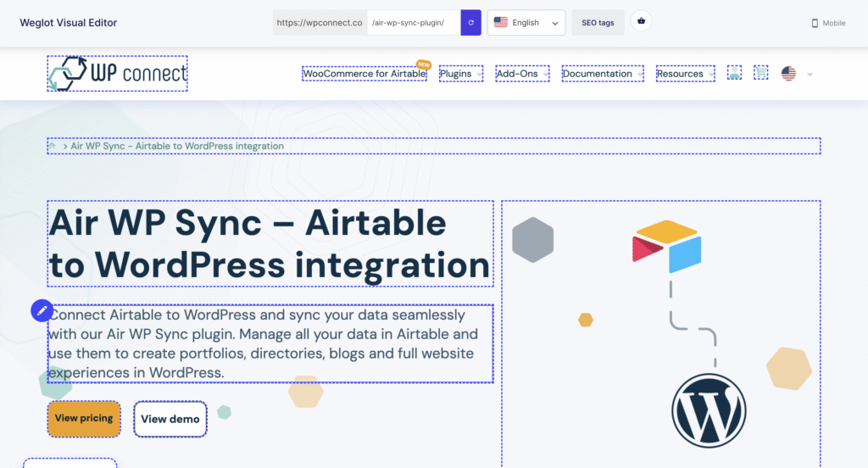This screenshot has width=868, height=468.
Task: Expand the Add-Ons menu
Action: [522, 74]
